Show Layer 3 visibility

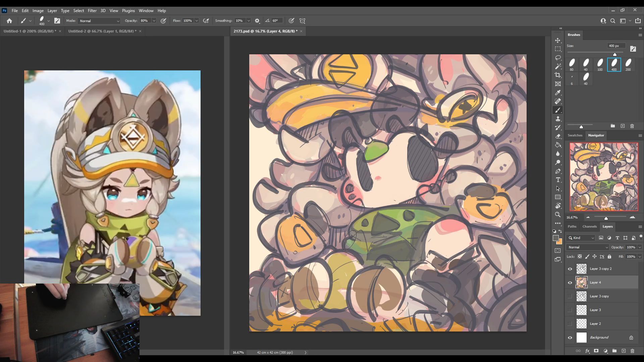[x=570, y=310]
